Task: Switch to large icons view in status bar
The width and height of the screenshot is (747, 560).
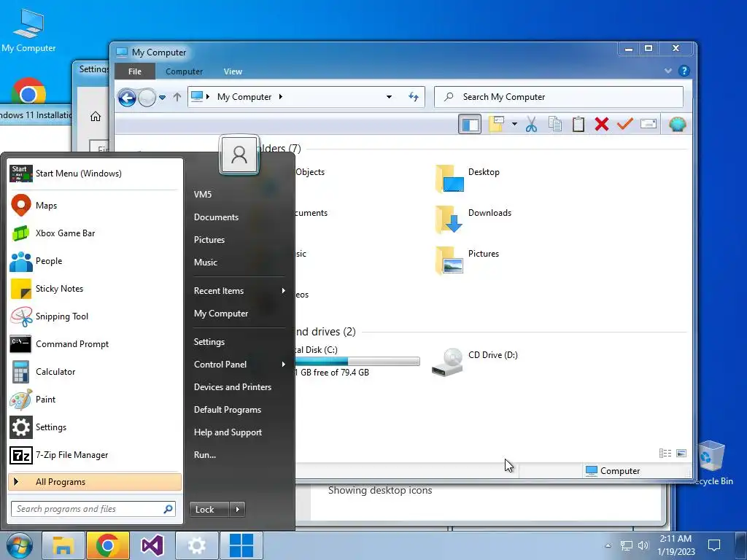Action: click(681, 453)
